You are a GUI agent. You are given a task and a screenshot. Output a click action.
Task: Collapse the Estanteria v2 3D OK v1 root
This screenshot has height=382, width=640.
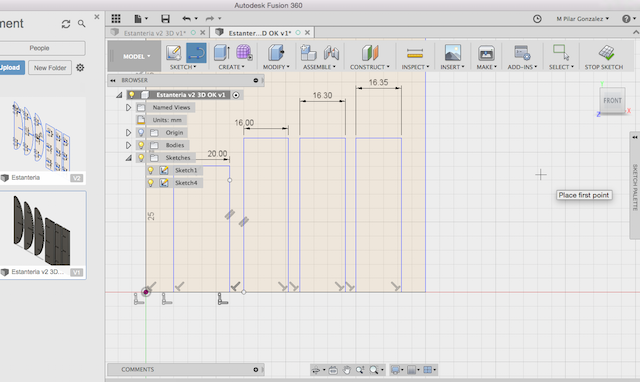(x=119, y=95)
